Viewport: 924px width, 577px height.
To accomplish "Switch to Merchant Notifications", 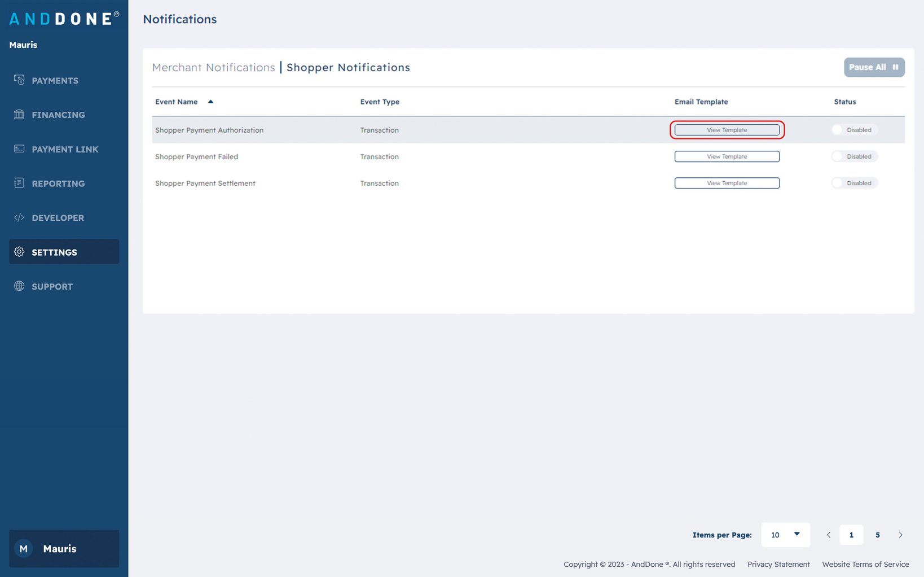I will click(x=213, y=67).
